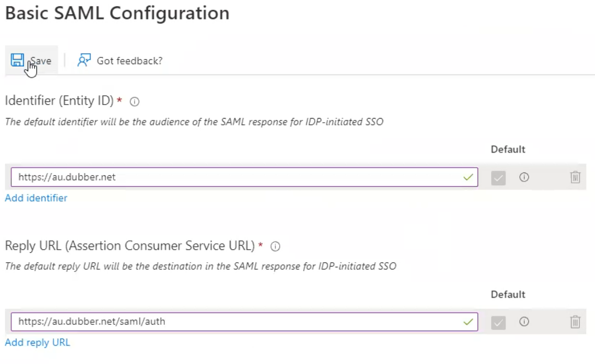Toggle the Default checkbox for the identifier
The height and width of the screenshot is (364, 595).
[498, 177]
